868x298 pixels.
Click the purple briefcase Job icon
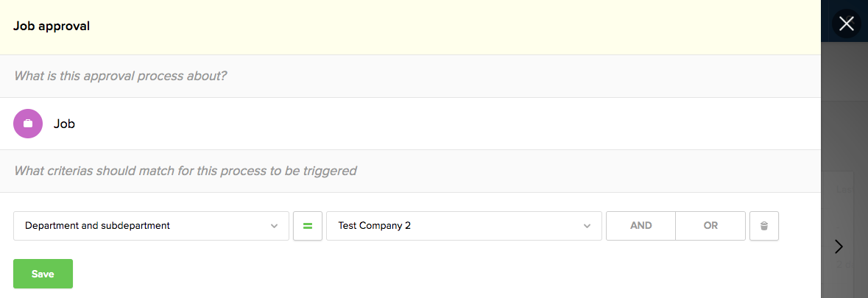tap(28, 124)
